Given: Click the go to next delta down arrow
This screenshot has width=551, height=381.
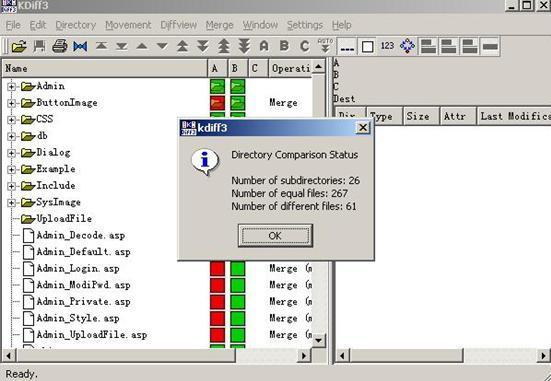Looking at the screenshot, I should pos(162,46).
